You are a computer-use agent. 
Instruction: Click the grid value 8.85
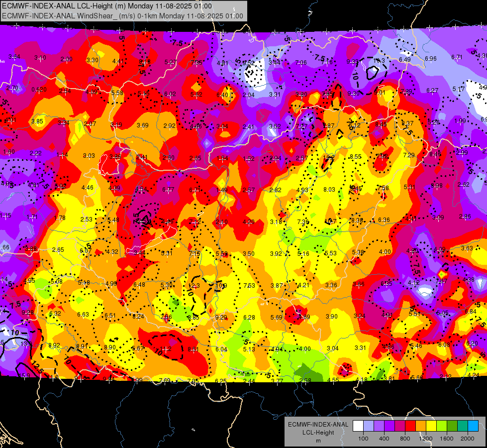(x=194, y=318)
